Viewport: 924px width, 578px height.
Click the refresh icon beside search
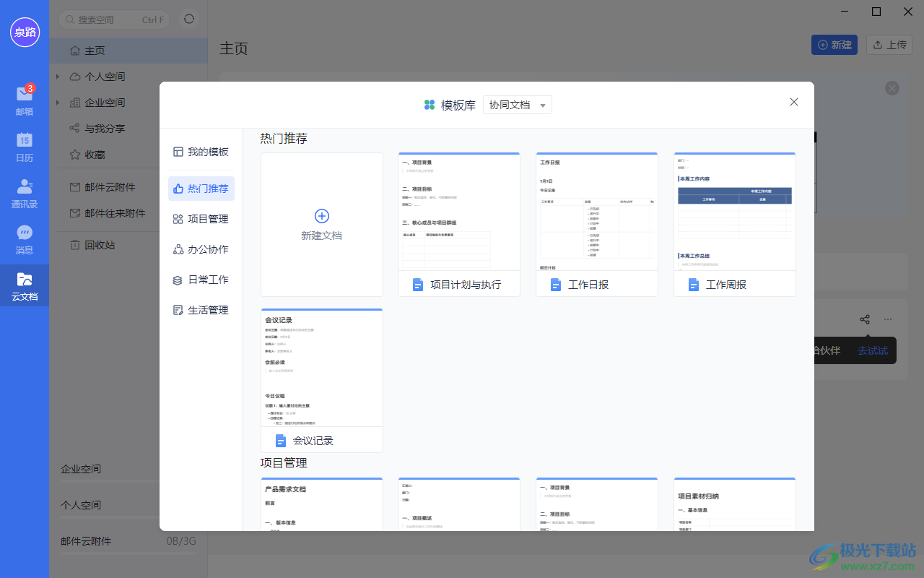[x=189, y=20]
